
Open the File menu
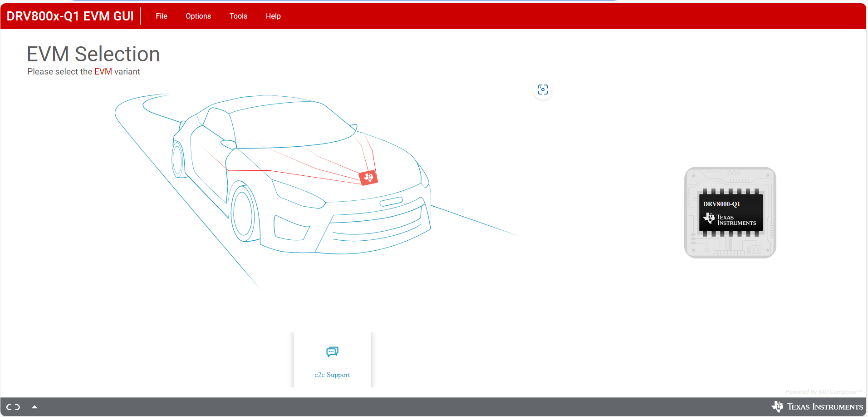click(x=161, y=16)
